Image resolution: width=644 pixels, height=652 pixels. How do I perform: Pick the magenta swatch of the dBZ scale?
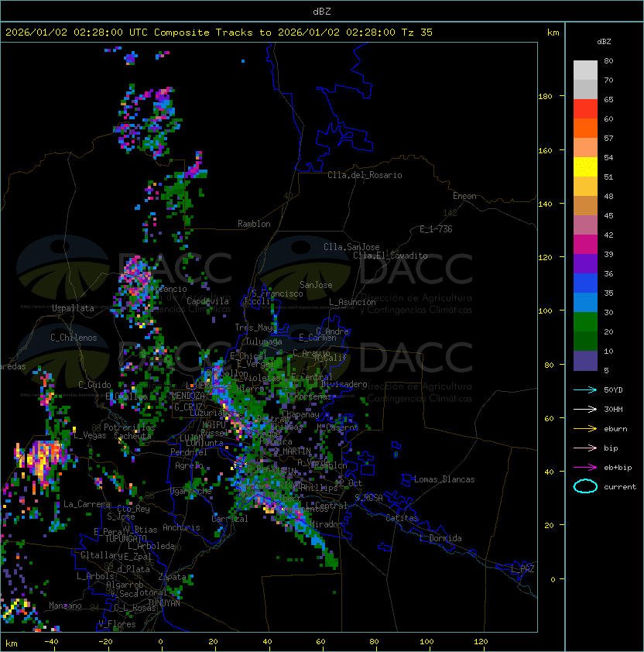click(585, 245)
